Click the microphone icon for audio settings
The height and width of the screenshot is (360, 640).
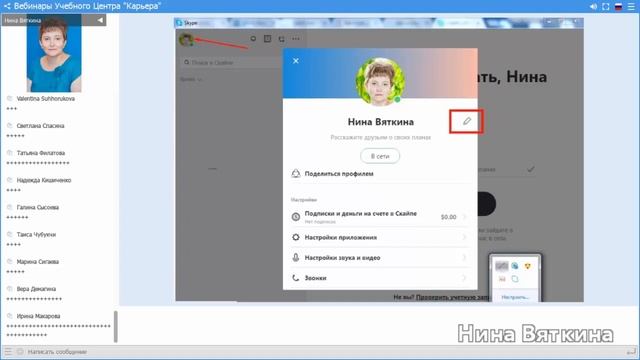coord(296,258)
